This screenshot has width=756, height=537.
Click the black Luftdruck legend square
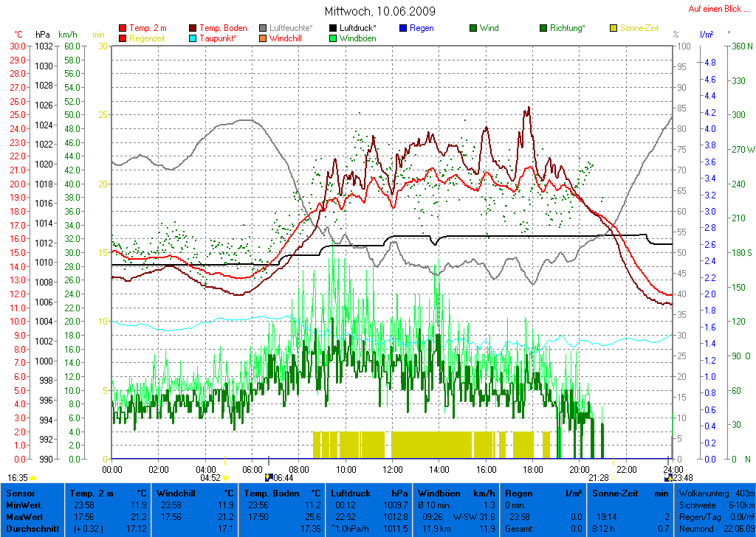334,28
